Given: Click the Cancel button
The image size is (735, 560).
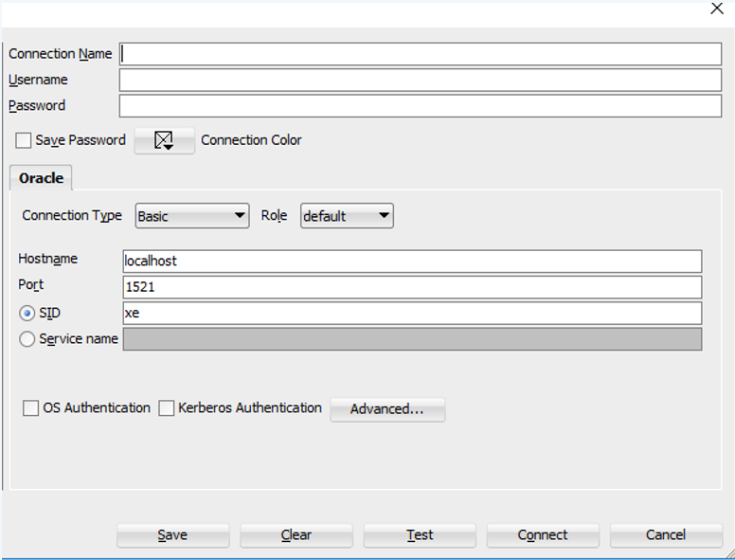Looking at the screenshot, I should (666, 535).
